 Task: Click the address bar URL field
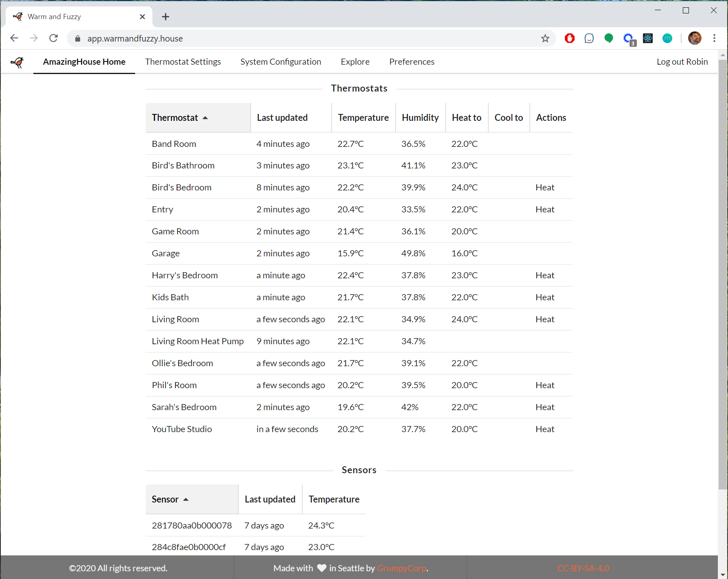pos(285,39)
